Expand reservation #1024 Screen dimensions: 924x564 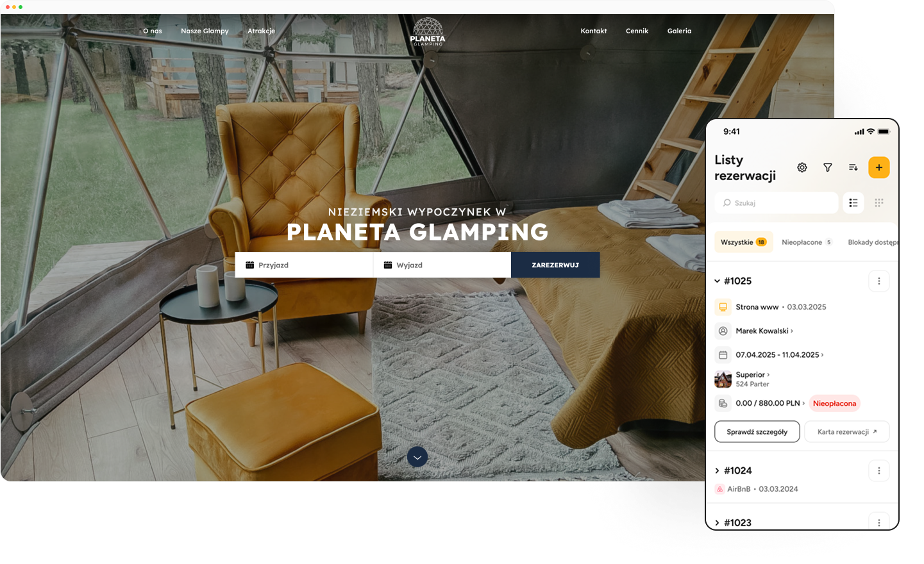718,470
